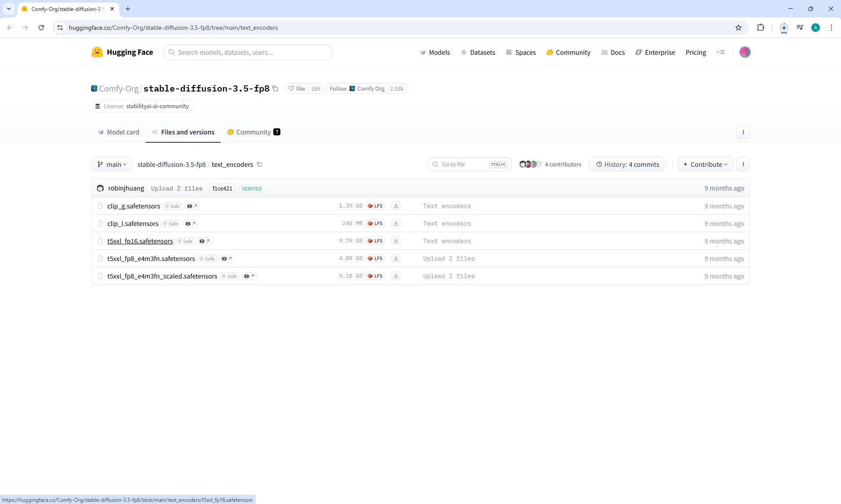Open pickle scan link beside clip_l.safetensors
The height and width of the screenshot is (504, 841).
point(191,224)
